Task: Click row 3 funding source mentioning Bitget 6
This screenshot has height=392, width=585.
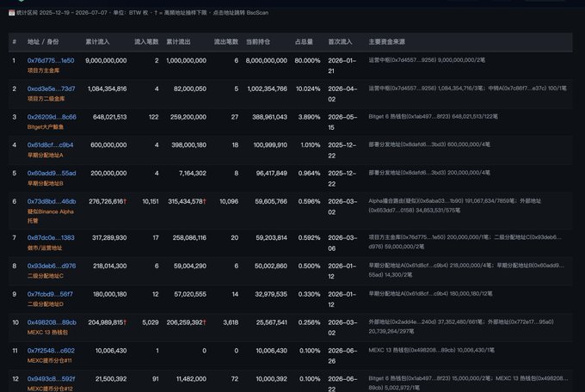Action: 433,116
